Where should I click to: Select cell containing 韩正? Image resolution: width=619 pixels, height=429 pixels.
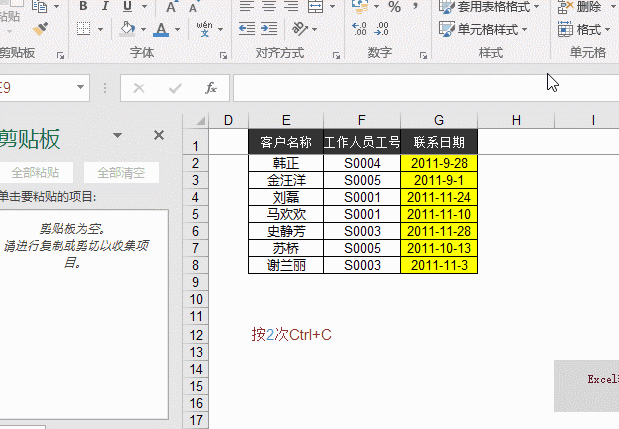click(x=286, y=163)
